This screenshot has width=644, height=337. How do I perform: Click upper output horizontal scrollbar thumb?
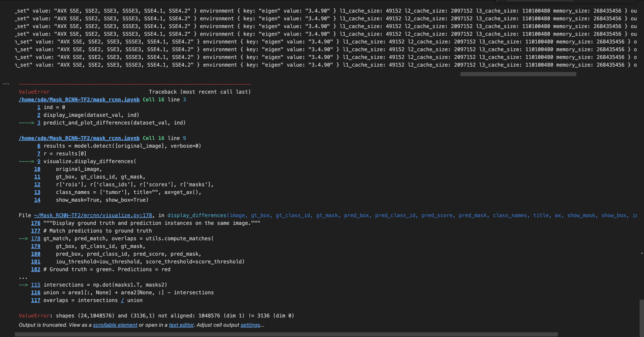pos(518,74)
